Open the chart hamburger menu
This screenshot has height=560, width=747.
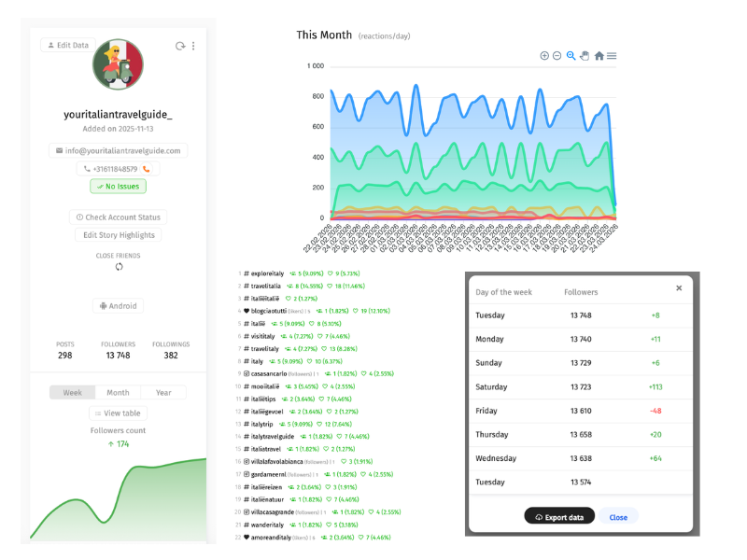(610, 56)
